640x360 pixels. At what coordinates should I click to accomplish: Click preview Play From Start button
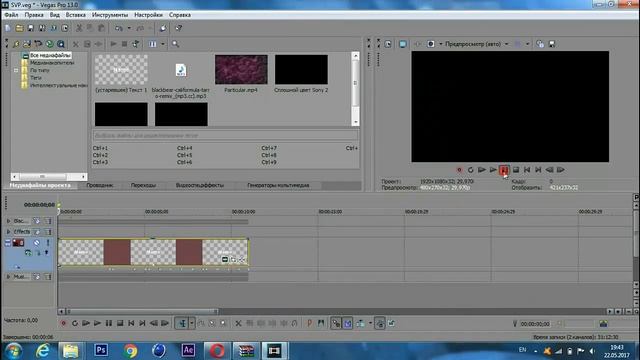(482, 170)
